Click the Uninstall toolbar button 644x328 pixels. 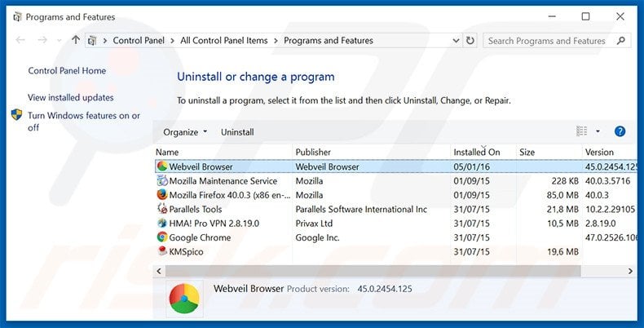point(237,132)
